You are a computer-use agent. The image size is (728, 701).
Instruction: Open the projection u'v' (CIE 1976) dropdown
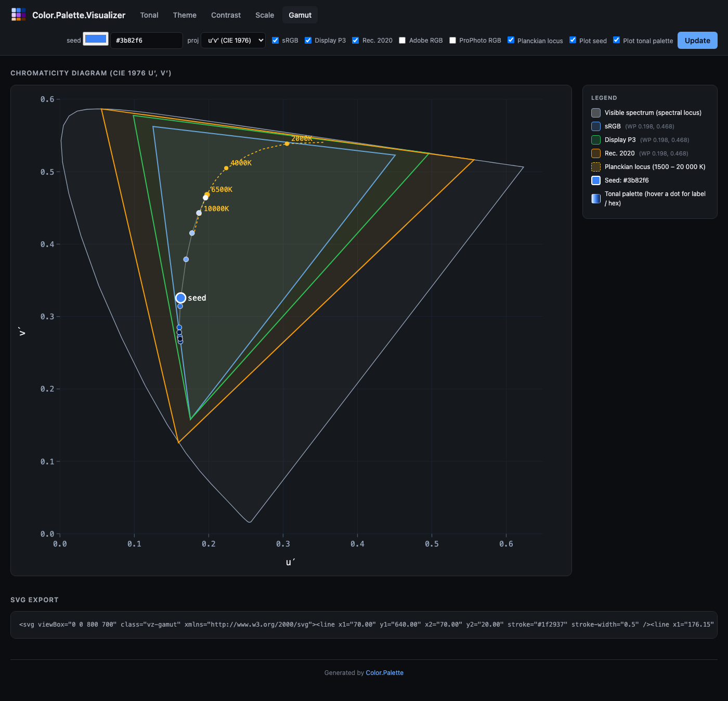(233, 41)
